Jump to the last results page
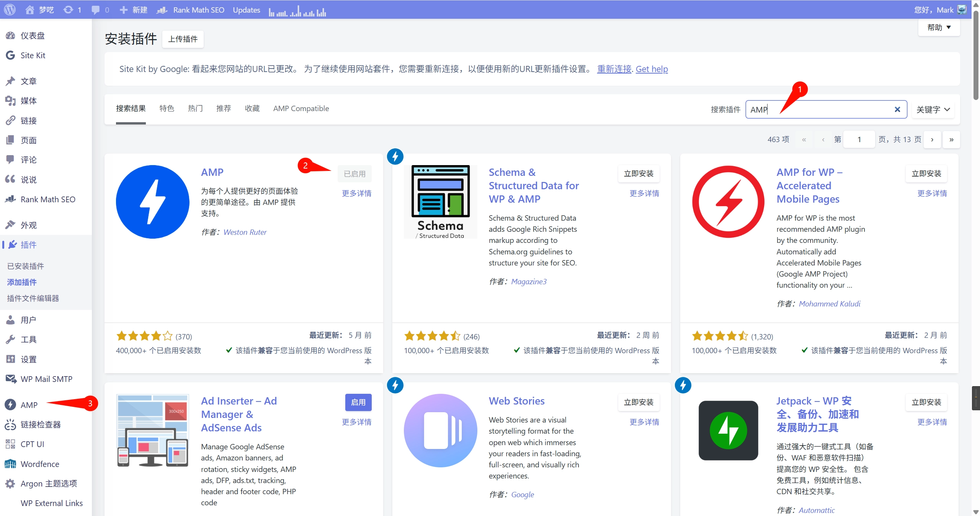This screenshot has width=980, height=516. click(951, 139)
